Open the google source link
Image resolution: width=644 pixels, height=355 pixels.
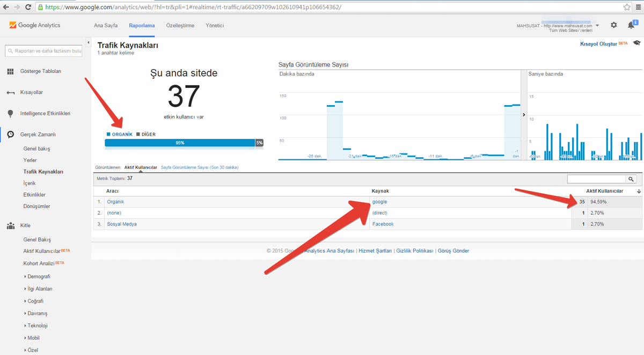point(379,202)
